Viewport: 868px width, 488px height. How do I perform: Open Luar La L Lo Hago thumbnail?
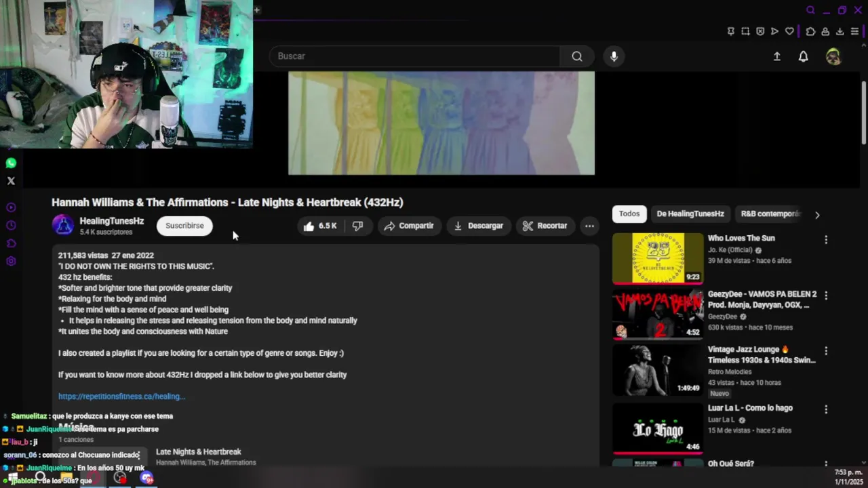point(658,428)
